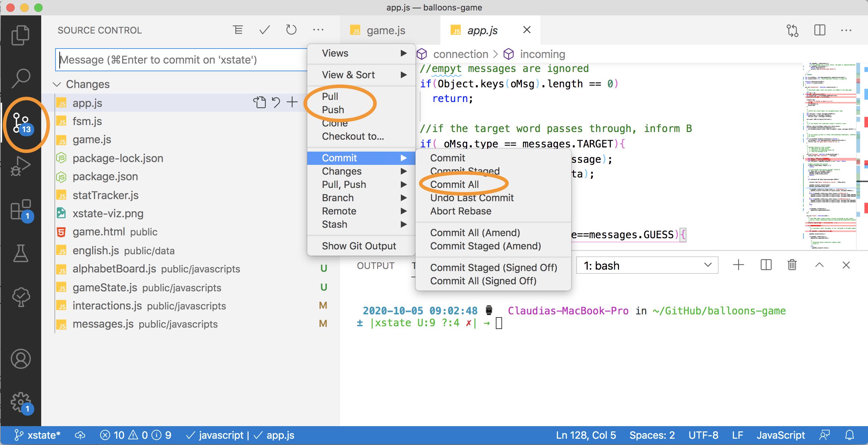Stage changes plus icon on app.js row
The height and width of the screenshot is (445, 868).
[x=292, y=102]
